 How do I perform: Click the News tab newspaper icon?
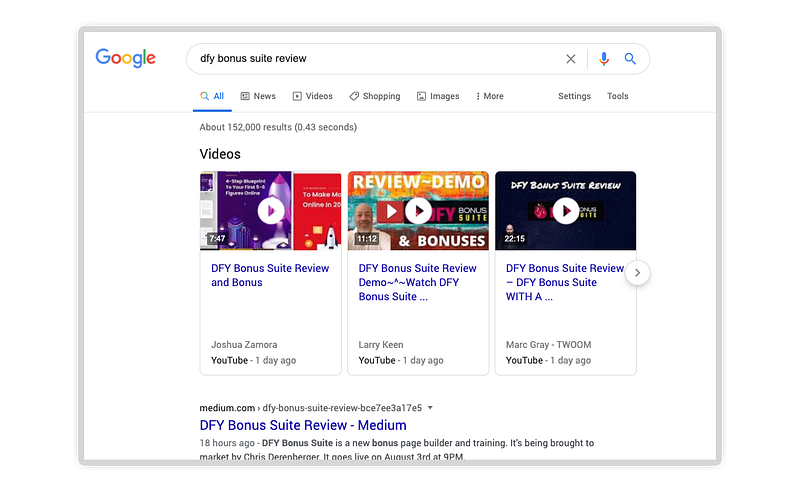point(245,96)
